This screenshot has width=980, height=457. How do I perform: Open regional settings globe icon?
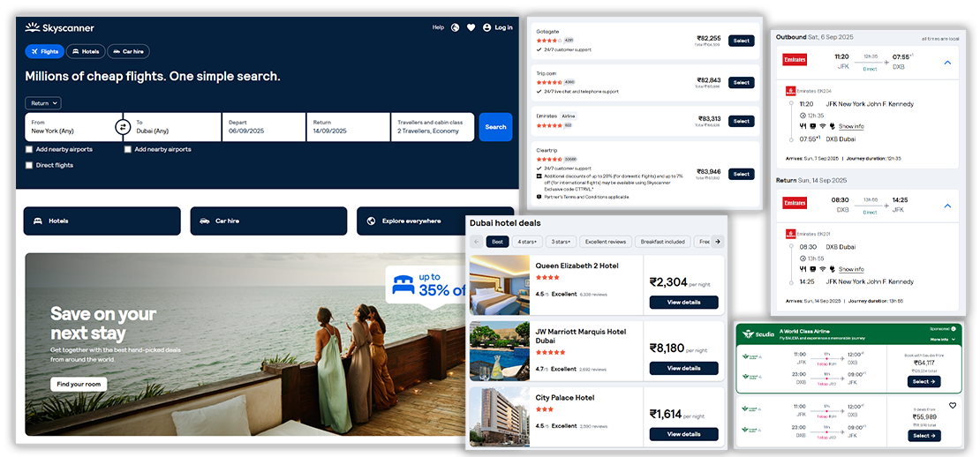coord(455,27)
